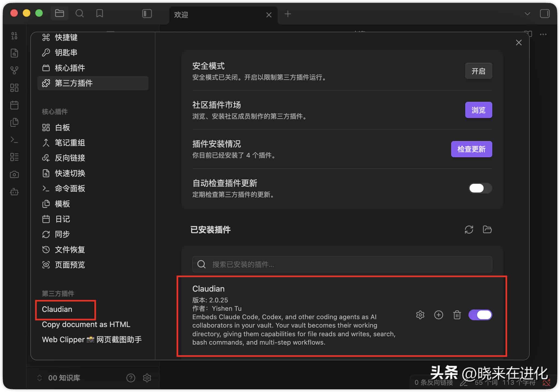The image size is (560, 392).
Task: Click 0 条反向链接 in status bar
Action: (434, 382)
